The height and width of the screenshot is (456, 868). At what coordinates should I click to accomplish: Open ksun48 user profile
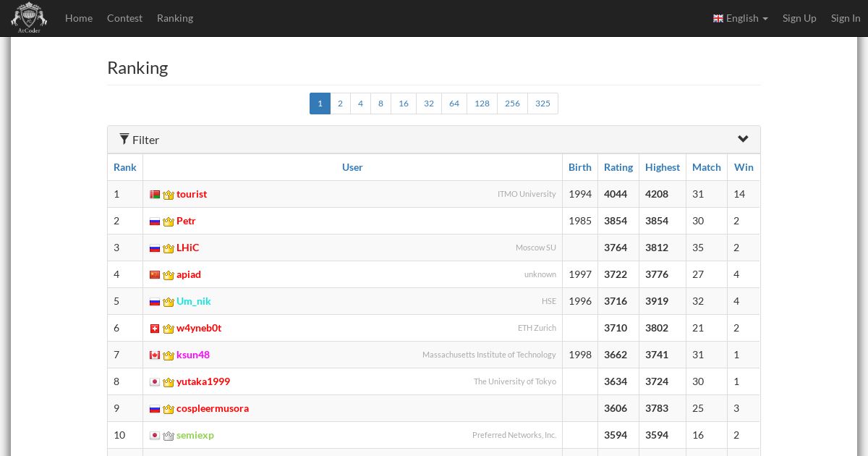point(193,355)
